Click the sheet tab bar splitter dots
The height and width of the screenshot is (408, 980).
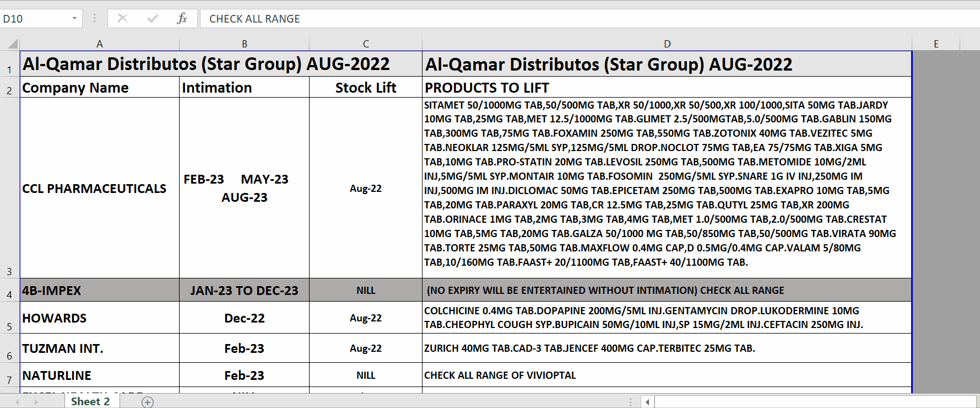pyautogui.click(x=631, y=402)
